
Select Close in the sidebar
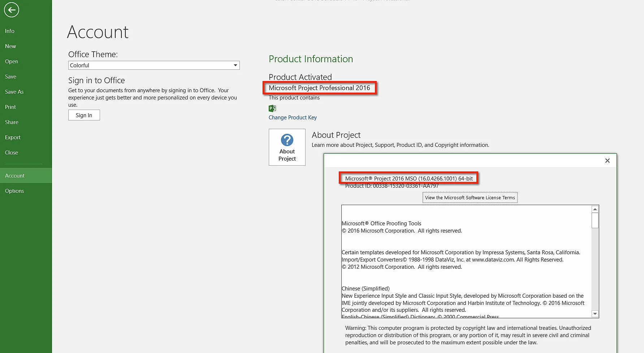(12, 153)
